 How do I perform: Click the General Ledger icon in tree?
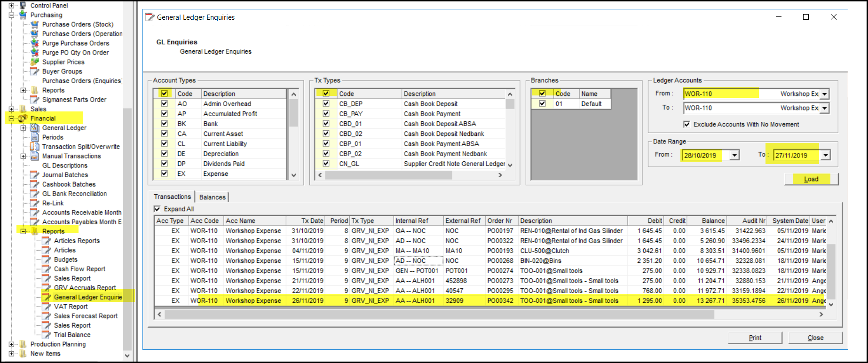(x=34, y=128)
